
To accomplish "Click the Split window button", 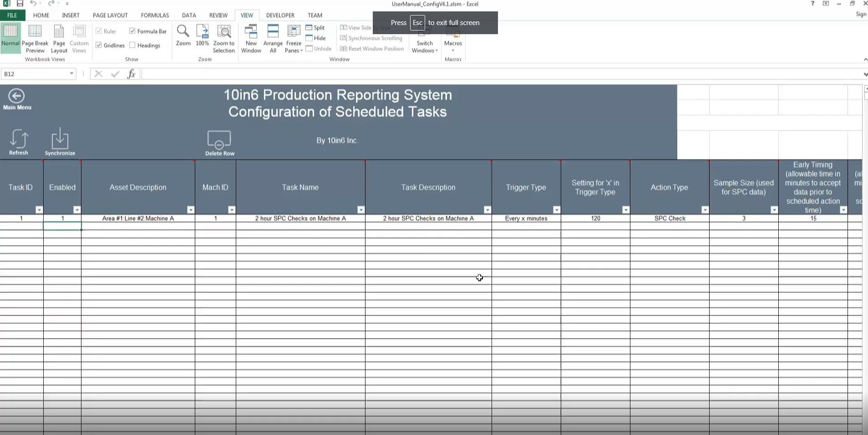I will [x=315, y=28].
